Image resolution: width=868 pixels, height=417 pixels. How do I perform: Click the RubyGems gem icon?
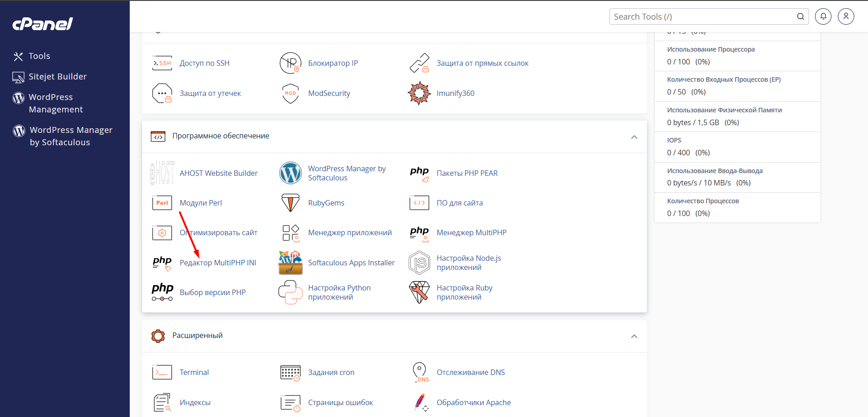click(x=291, y=203)
